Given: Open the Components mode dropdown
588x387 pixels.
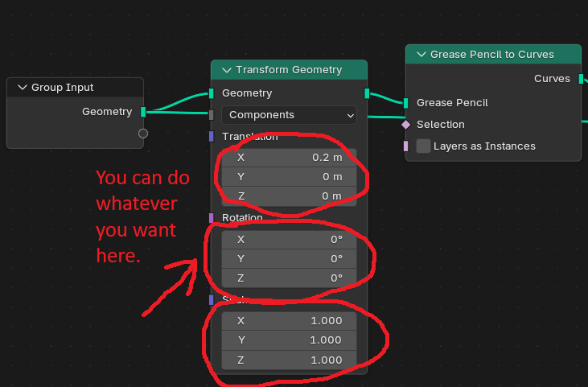Looking at the screenshot, I should [289, 115].
